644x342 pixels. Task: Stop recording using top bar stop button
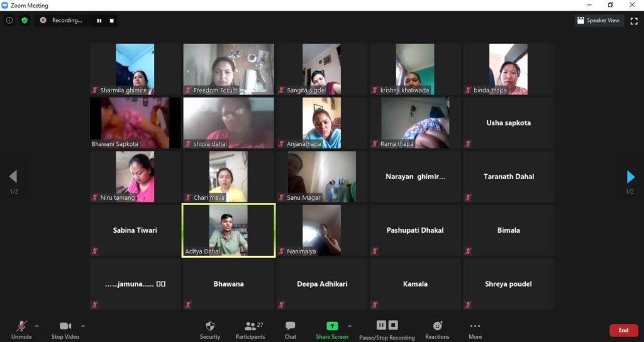112,20
